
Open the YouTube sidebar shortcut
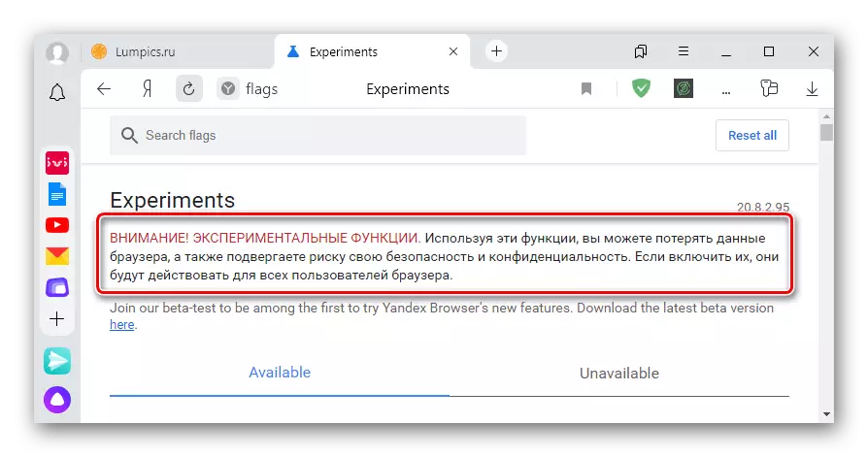click(x=56, y=225)
